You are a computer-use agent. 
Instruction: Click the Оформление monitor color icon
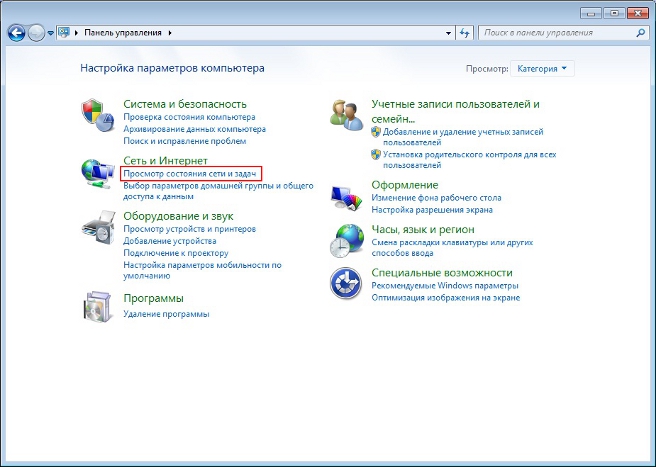(x=346, y=198)
